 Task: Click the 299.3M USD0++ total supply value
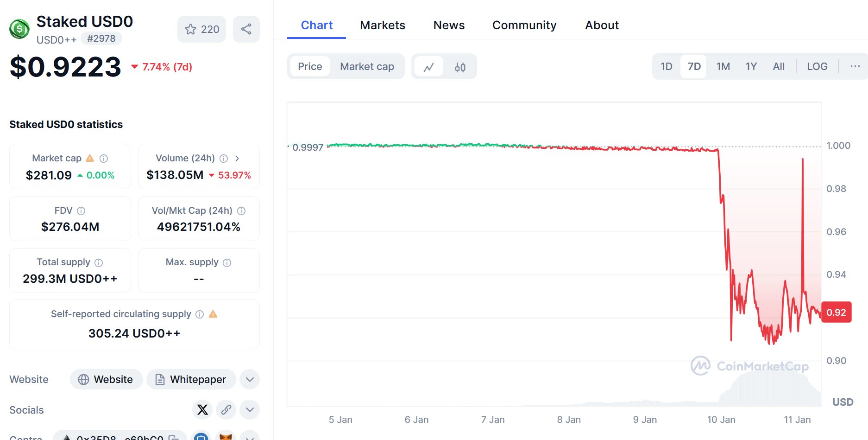(x=70, y=279)
